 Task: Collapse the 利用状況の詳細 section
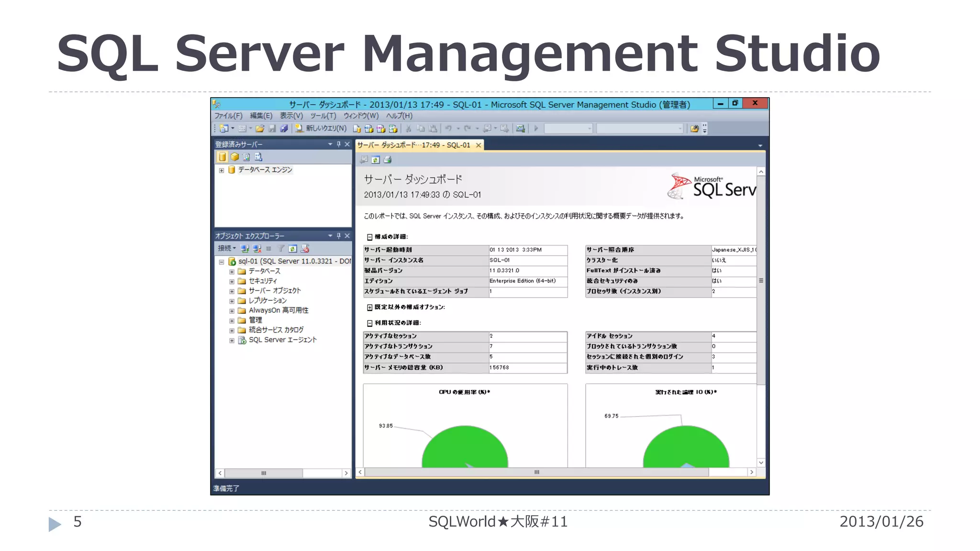(x=369, y=323)
